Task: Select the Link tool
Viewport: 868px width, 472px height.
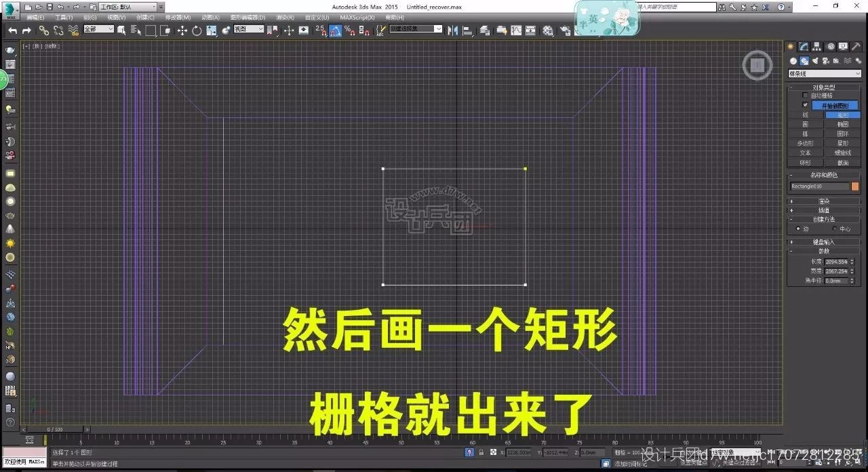Action: tap(43, 31)
